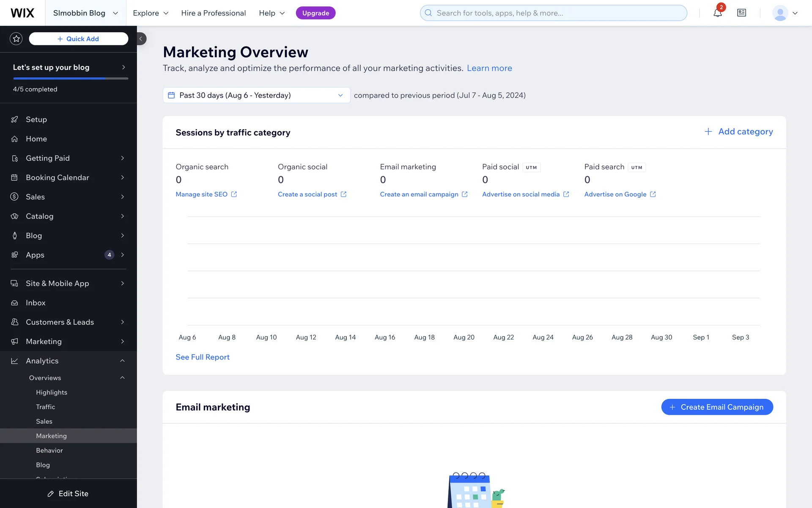Image resolution: width=812 pixels, height=508 pixels.
Task: Collapse the Analytics sidebar section
Action: (x=122, y=361)
